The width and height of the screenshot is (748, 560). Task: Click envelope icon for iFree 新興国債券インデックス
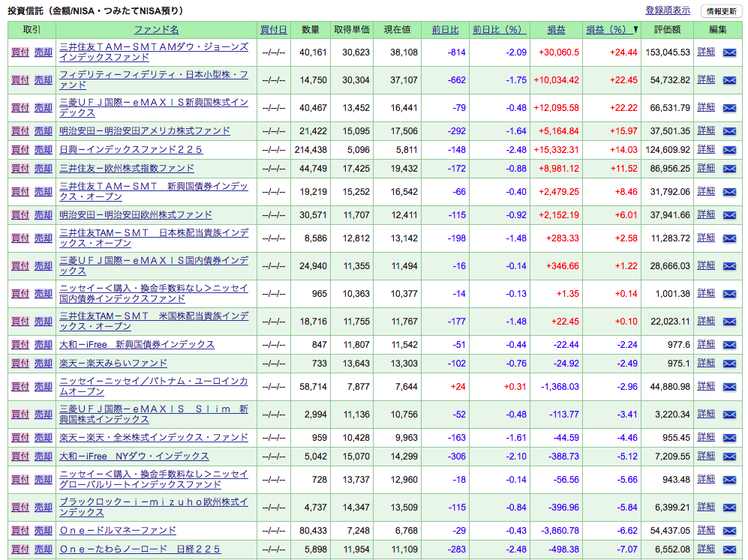(729, 345)
